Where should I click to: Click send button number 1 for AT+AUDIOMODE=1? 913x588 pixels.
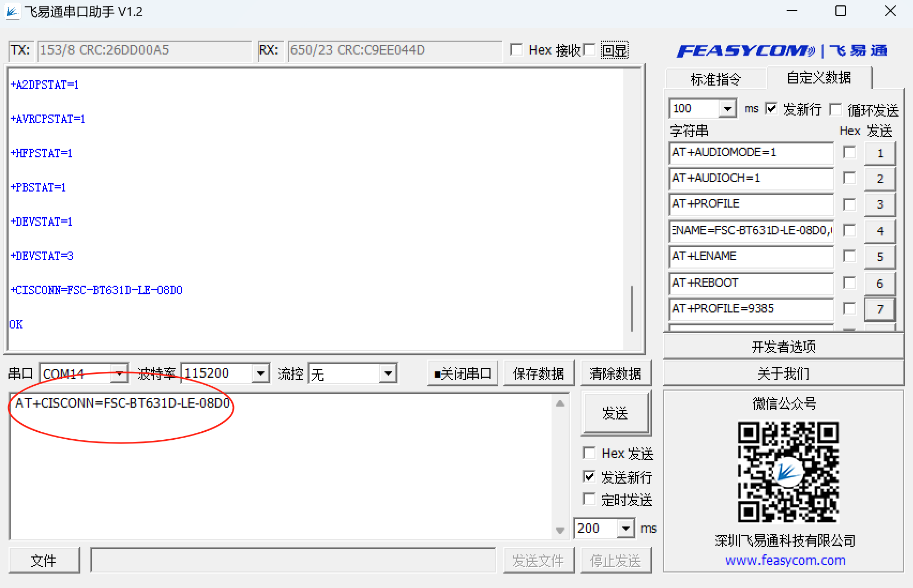tap(880, 154)
